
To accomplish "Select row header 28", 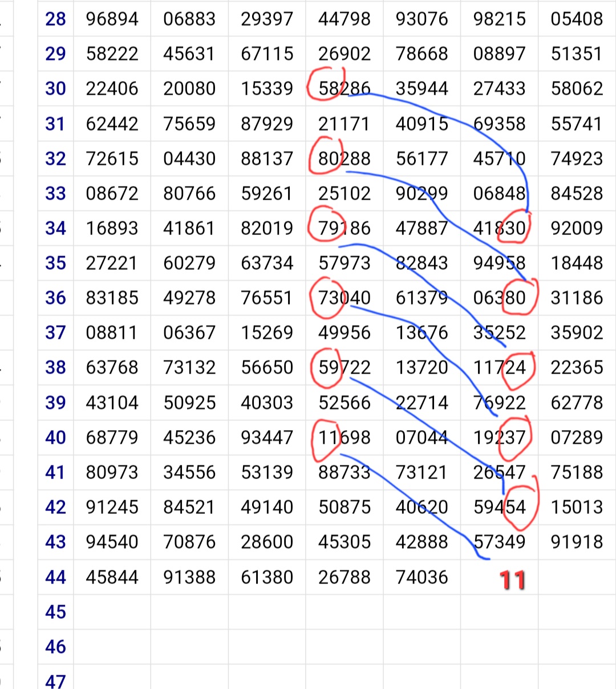I will pos(55,19).
